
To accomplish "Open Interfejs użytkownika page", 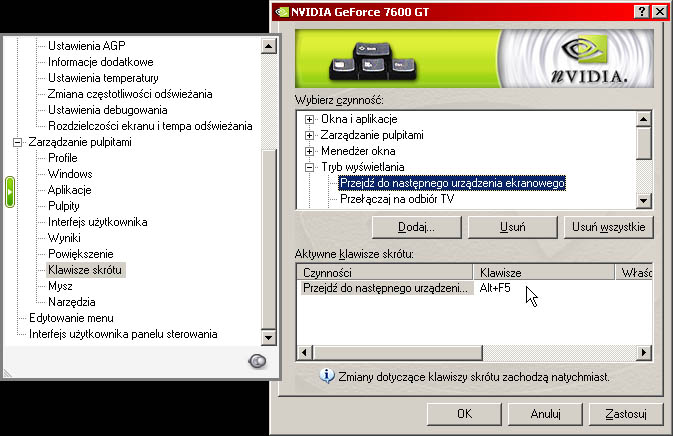I will (x=98, y=222).
